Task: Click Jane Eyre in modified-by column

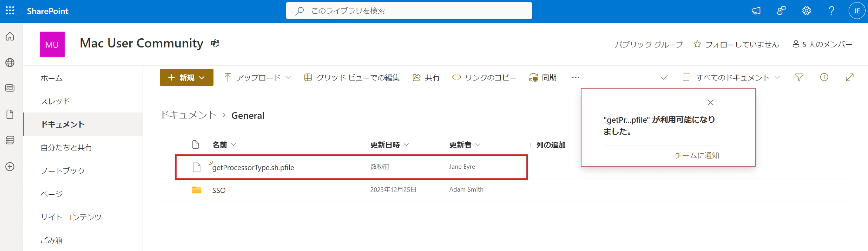Action: point(462,167)
